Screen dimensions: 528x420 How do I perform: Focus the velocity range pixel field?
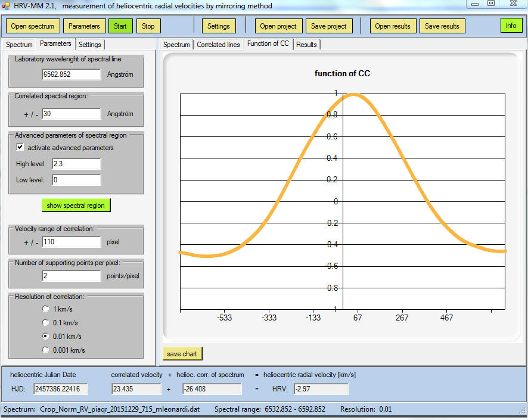(x=72, y=242)
